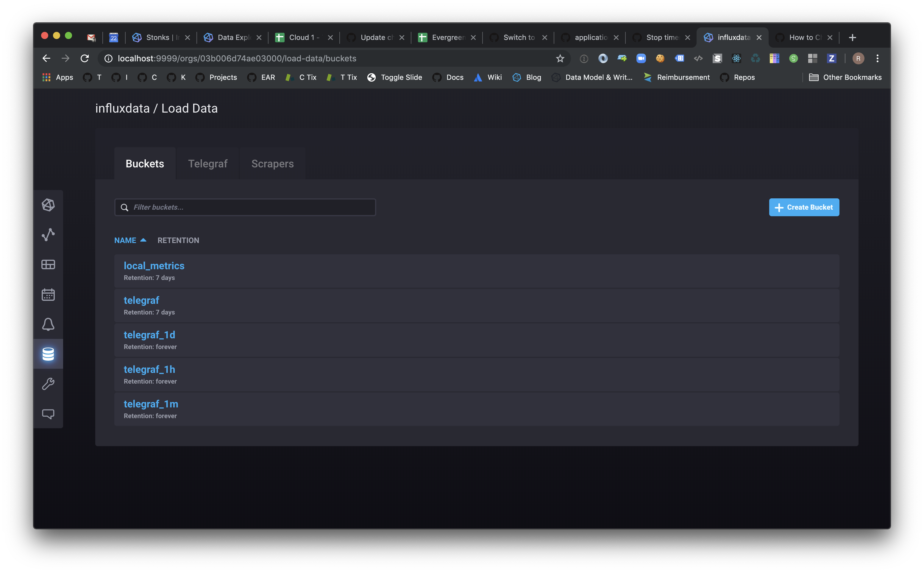This screenshot has width=924, height=573.
Task: Click the browser back arrow
Action: tap(46, 58)
